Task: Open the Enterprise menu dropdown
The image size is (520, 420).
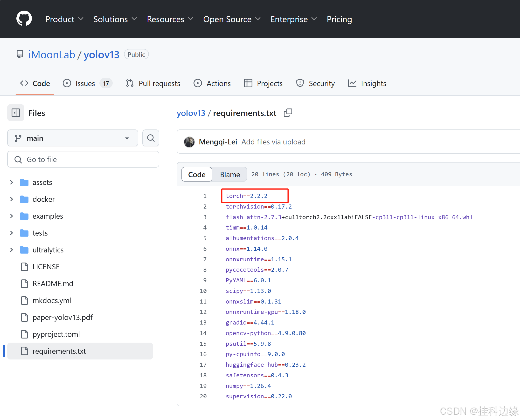Action: tap(294, 19)
